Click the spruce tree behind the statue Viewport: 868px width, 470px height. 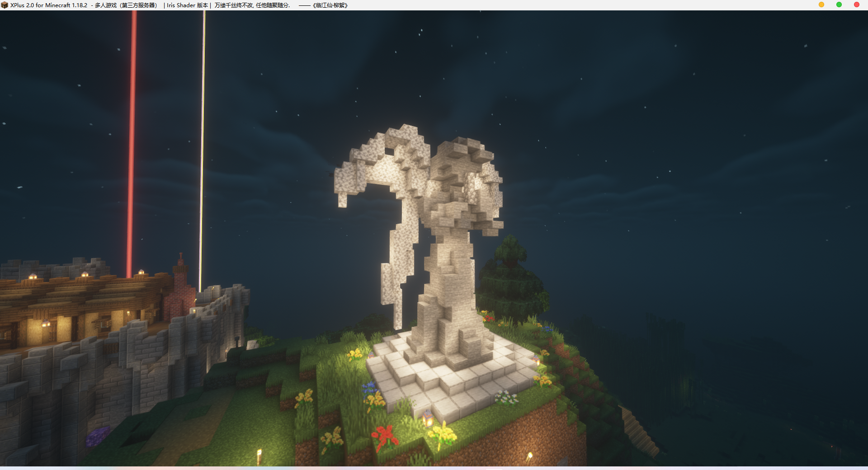point(511,276)
